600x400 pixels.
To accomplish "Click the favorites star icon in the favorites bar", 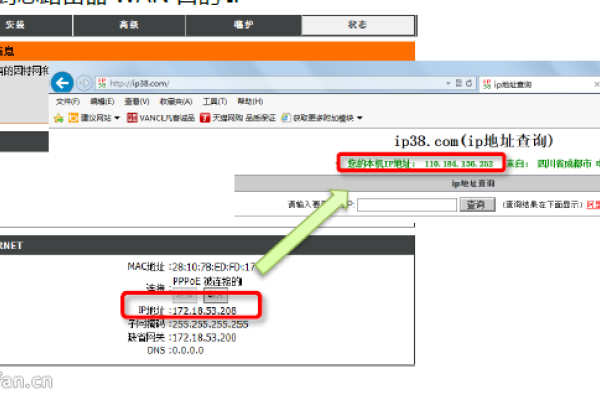I will pos(59,118).
